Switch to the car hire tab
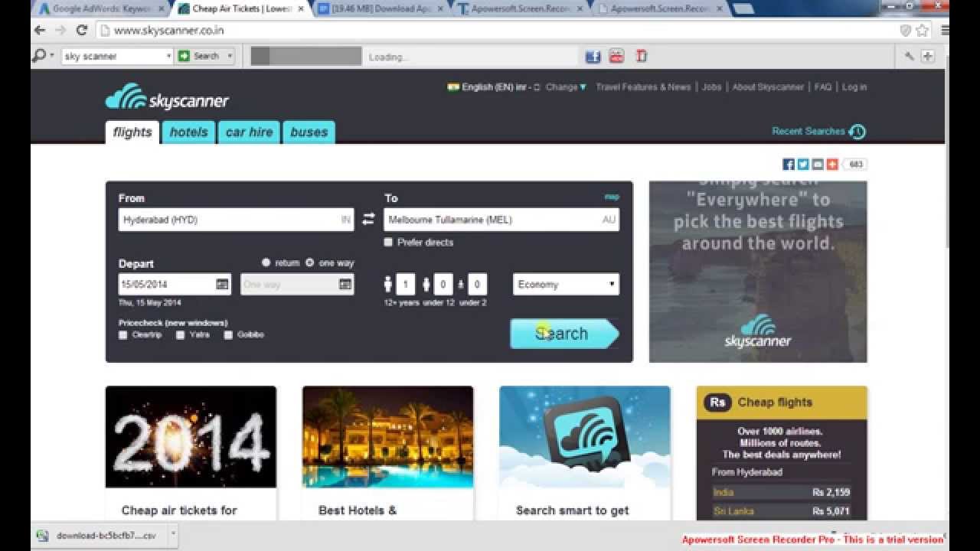The width and height of the screenshot is (980, 551). (249, 132)
